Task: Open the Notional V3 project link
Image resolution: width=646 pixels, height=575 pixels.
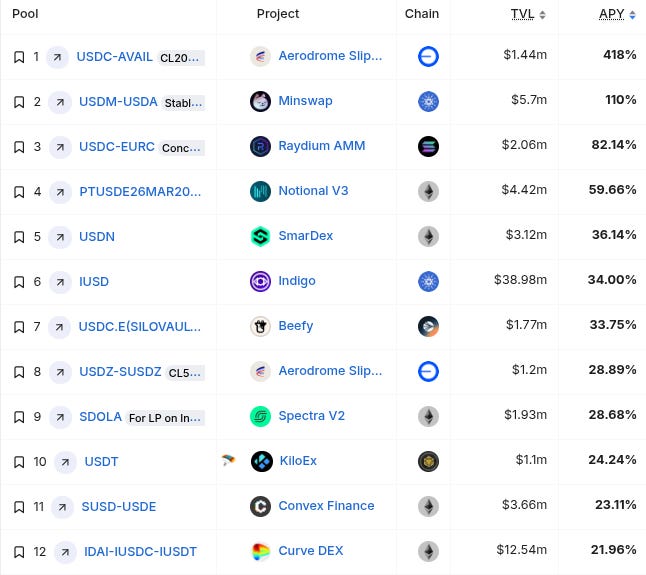Action: (x=313, y=191)
